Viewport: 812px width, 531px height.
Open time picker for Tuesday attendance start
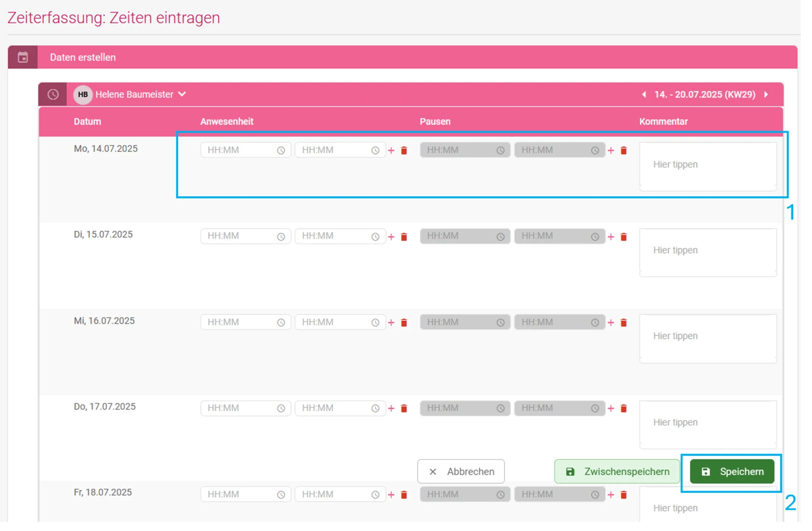point(281,237)
